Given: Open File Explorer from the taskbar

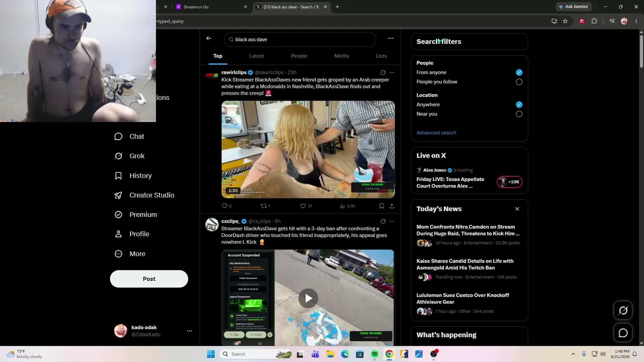Looking at the screenshot, I should [x=330, y=354].
